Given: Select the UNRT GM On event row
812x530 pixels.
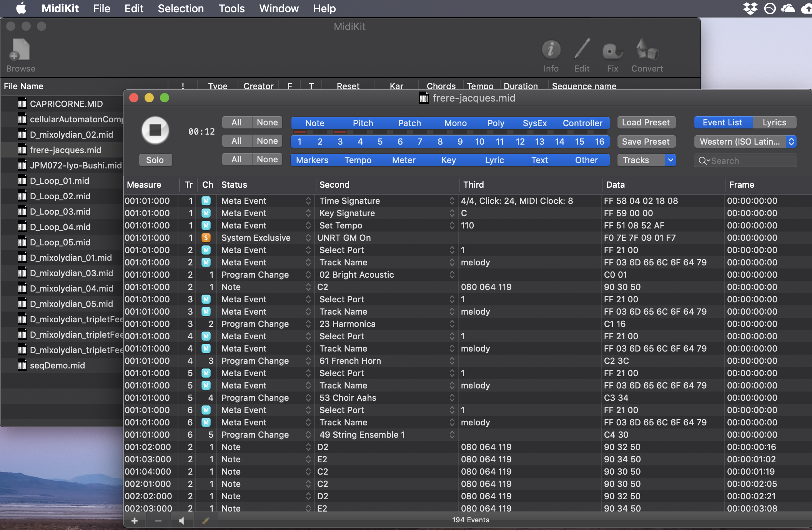Looking at the screenshot, I should [x=468, y=238].
